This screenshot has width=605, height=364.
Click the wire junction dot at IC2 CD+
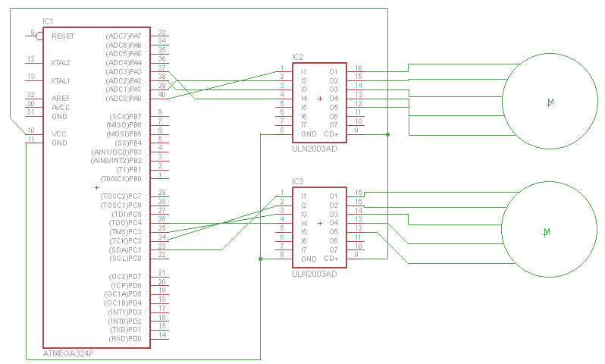coord(387,134)
